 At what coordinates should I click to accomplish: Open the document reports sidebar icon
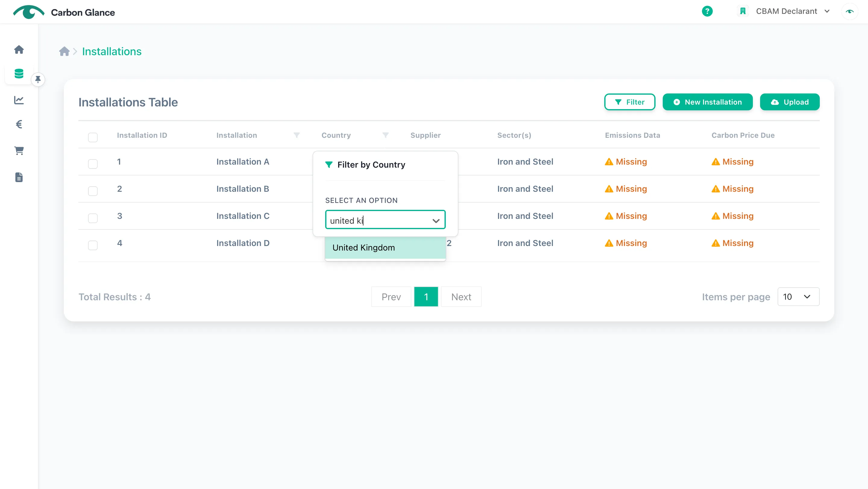point(19,177)
